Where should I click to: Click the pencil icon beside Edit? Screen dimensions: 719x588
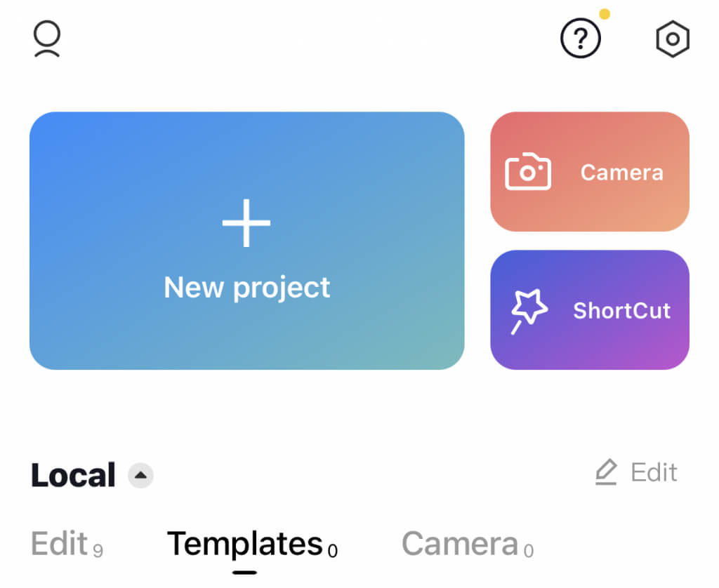(x=606, y=473)
